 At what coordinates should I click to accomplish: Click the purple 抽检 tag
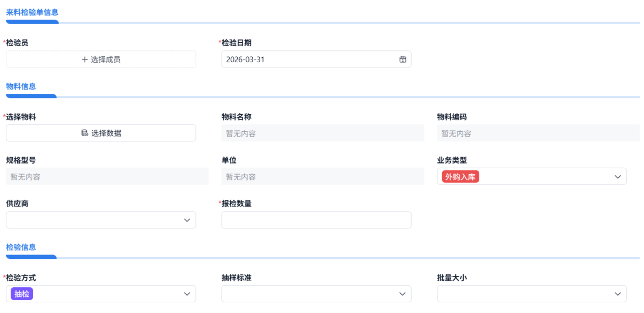[21, 293]
